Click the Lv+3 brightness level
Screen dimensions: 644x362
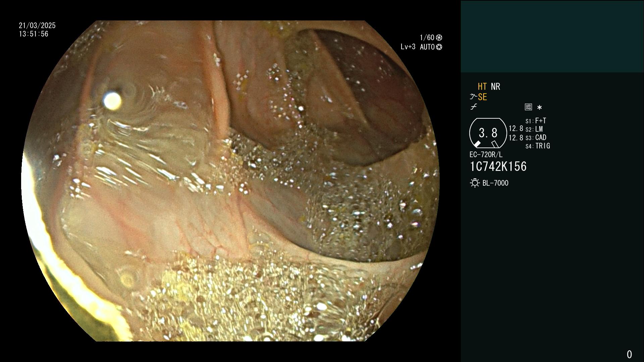[x=408, y=47]
